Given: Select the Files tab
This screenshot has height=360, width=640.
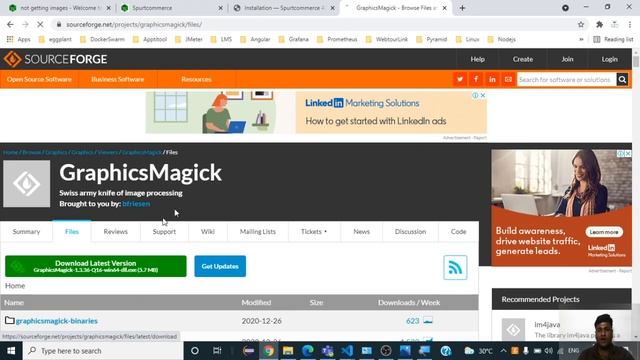Looking at the screenshot, I should (72, 231).
